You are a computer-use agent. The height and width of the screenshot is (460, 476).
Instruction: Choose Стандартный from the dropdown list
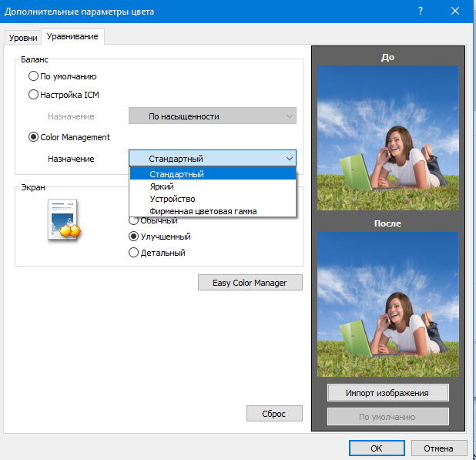tap(213, 174)
